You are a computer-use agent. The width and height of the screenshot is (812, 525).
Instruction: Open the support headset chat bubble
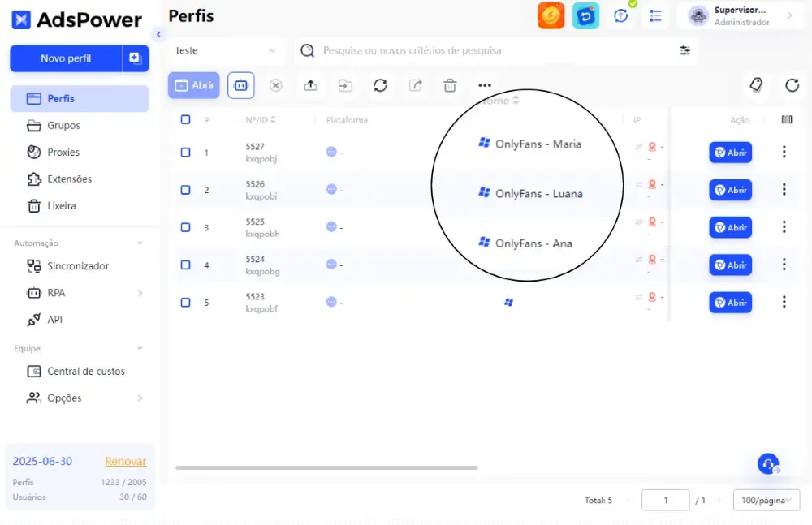(768, 463)
